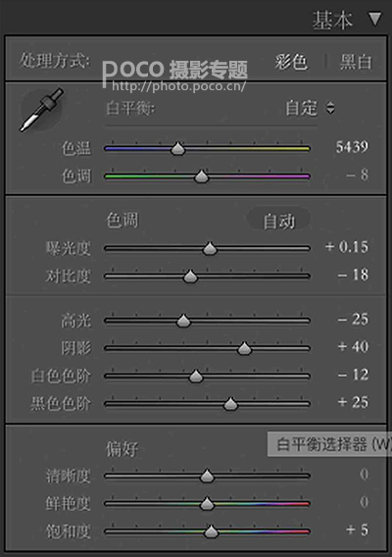The width and height of the screenshot is (392, 557).
Task: Click the 饱和度 slider handle
Action: point(211,532)
